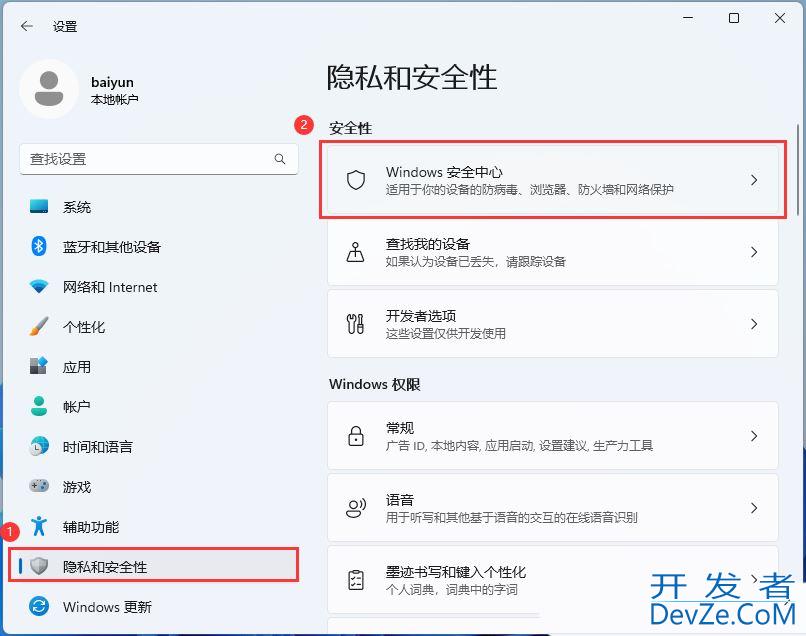
Task: Expand 语音 chevron arrow
Action: click(x=754, y=508)
